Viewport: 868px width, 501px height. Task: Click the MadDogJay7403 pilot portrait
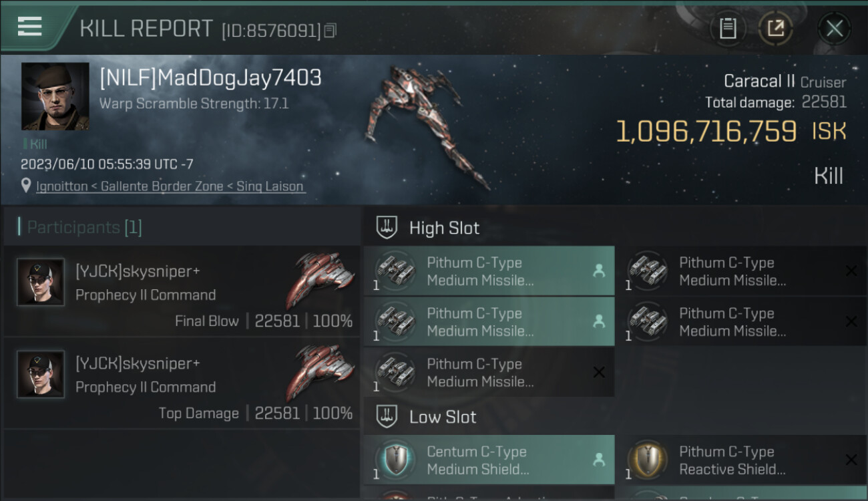pyautogui.click(x=55, y=96)
